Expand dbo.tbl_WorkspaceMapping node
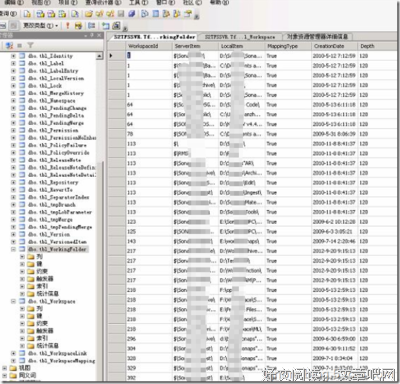This screenshot has height=384, width=400. [x=13, y=361]
